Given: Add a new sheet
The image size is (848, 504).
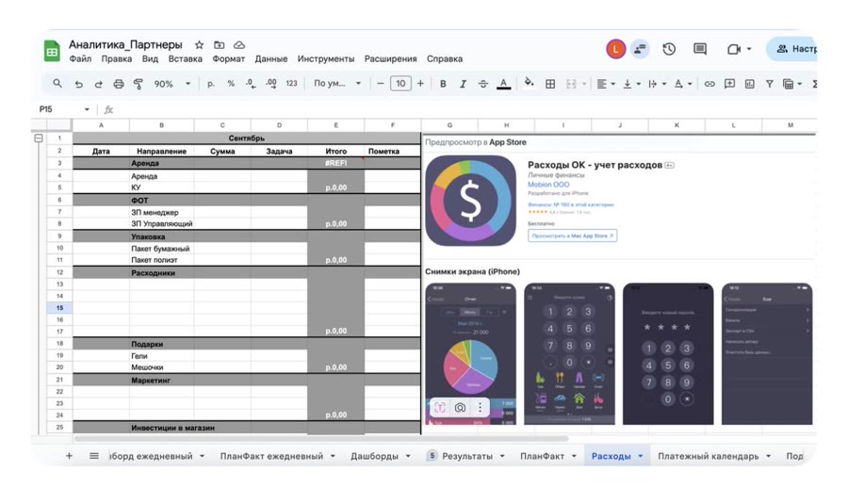Looking at the screenshot, I should pos(69,456).
